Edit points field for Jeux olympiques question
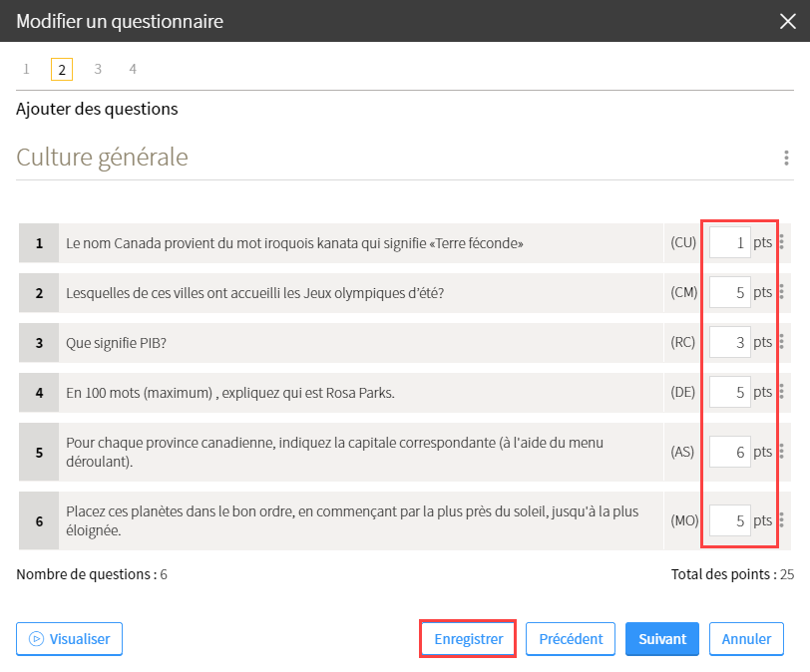The height and width of the screenshot is (672, 810). pyautogui.click(x=729, y=292)
